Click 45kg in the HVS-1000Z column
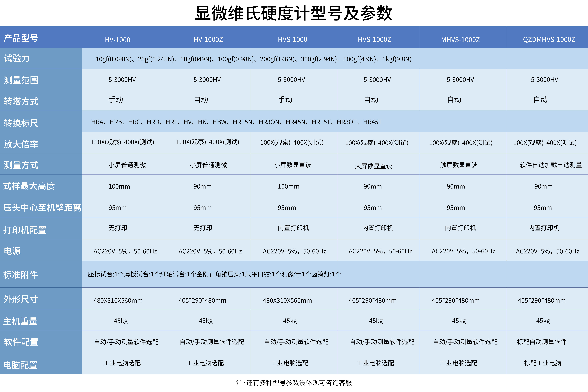Screen dimensions: 588x392 [x=376, y=321]
